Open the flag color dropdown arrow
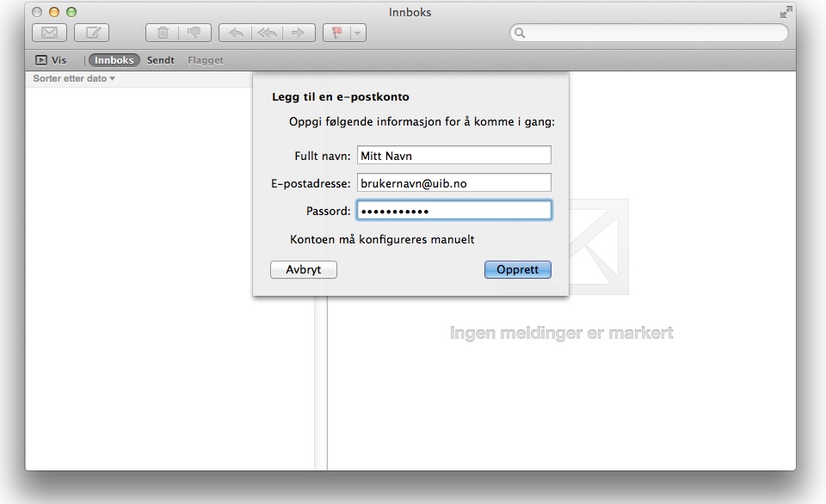Viewport: 826px width, 504px height. coord(357,33)
